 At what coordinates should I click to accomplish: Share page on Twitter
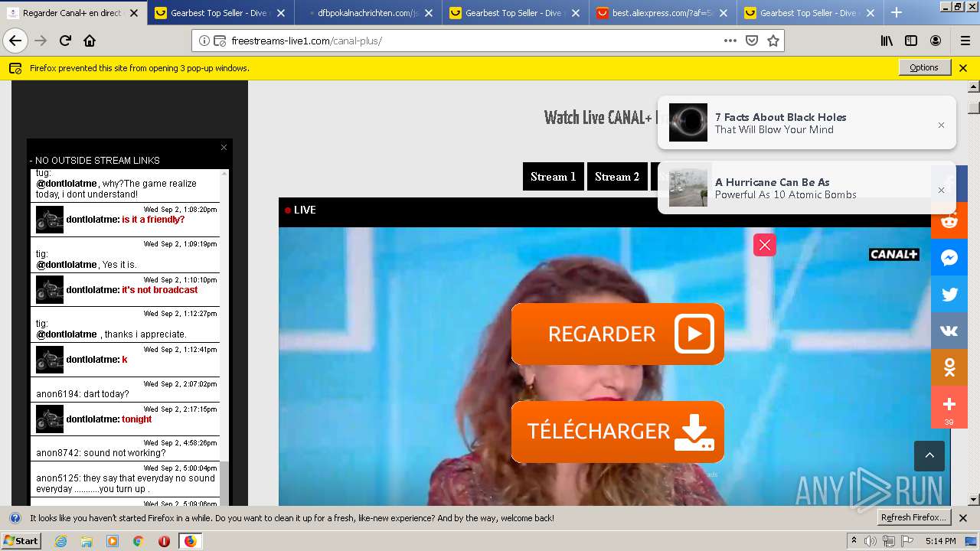(949, 295)
